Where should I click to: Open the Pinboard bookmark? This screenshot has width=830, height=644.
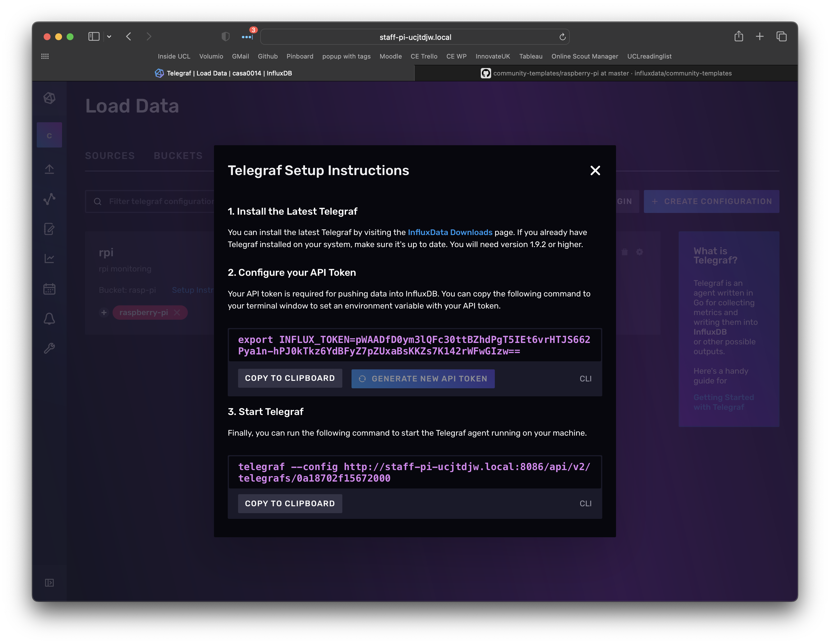click(300, 56)
